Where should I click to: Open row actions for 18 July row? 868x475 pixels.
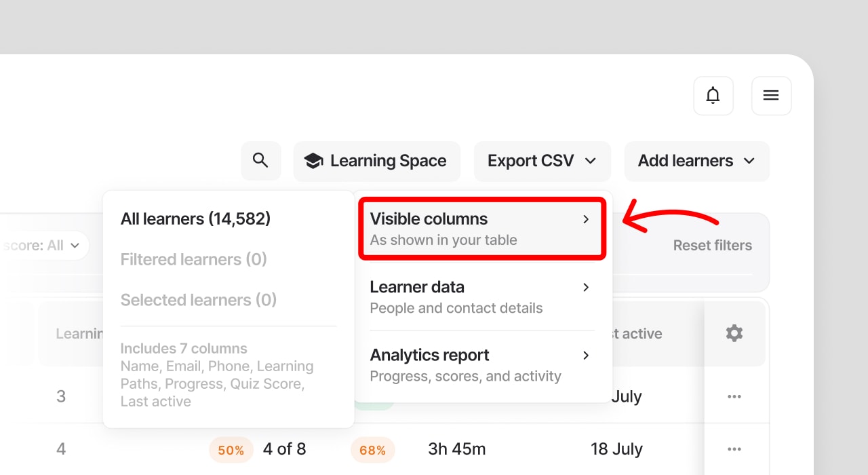click(734, 449)
